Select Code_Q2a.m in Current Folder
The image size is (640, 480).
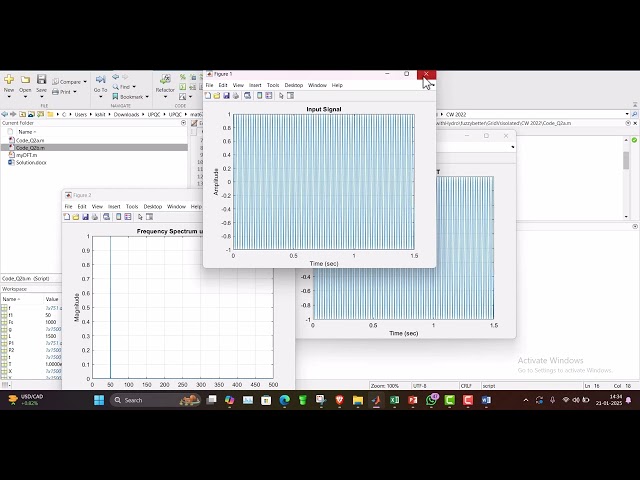[x=30, y=140]
